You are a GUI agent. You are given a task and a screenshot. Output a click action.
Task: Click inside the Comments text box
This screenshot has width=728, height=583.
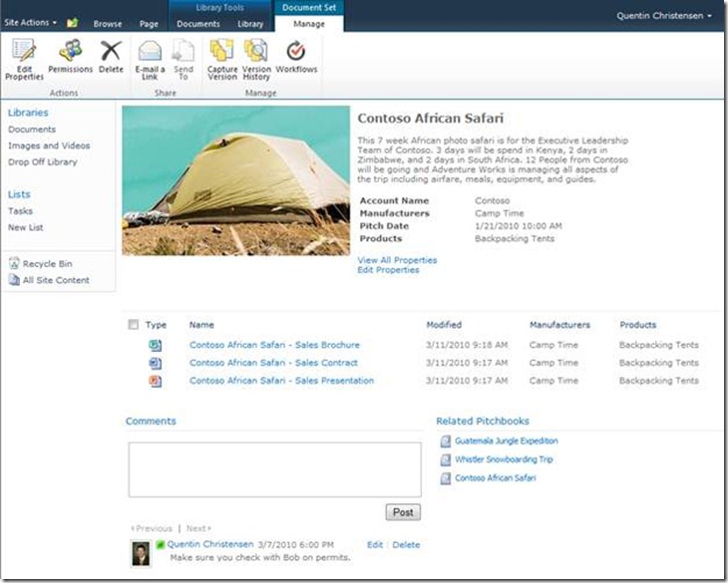tap(275, 469)
